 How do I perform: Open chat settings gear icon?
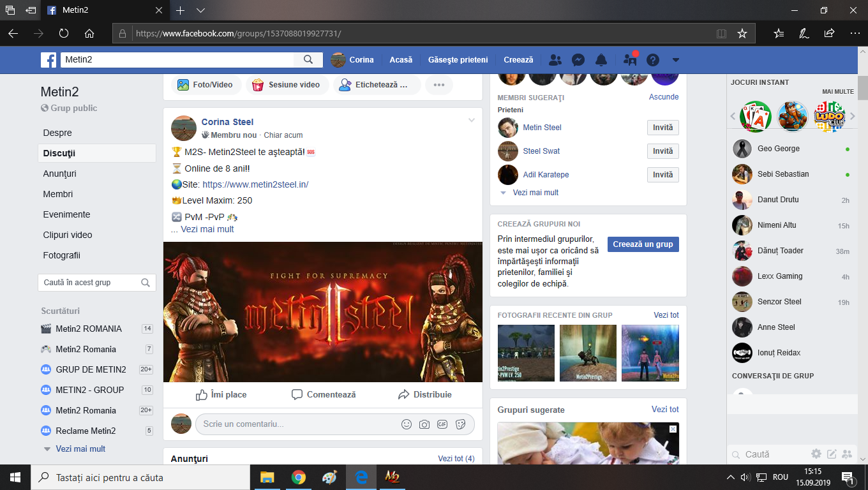point(816,454)
